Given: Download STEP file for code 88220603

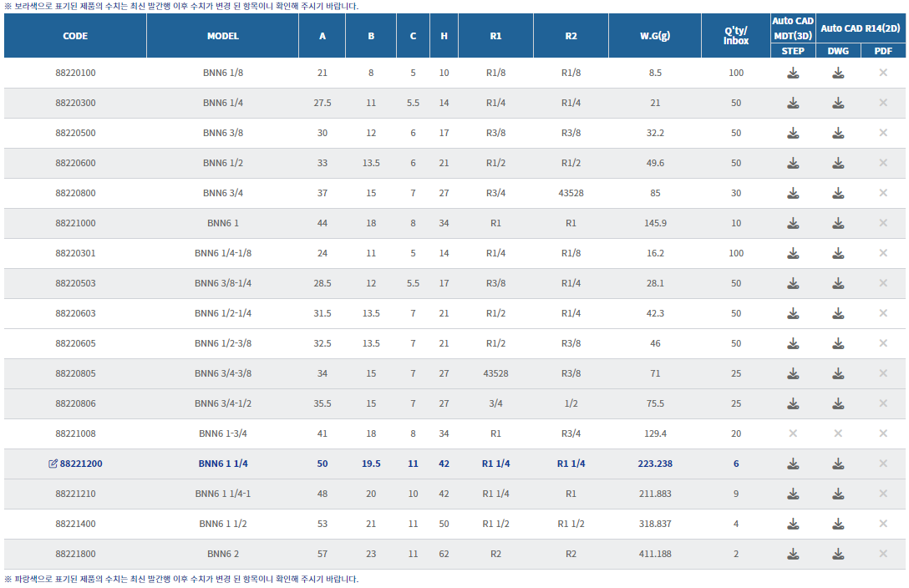Looking at the screenshot, I should pyautogui.click(x=793, y=313).
